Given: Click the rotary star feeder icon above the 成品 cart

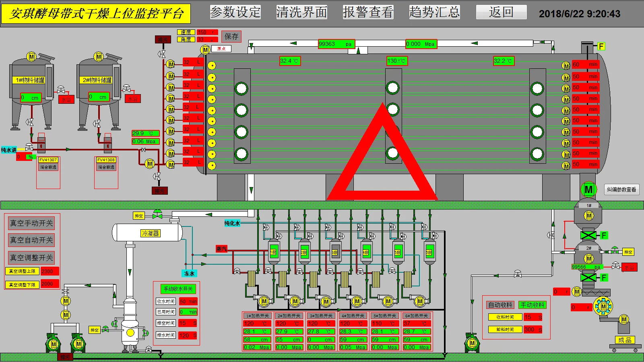Looking at the screenshot, I should pos(603,307).
